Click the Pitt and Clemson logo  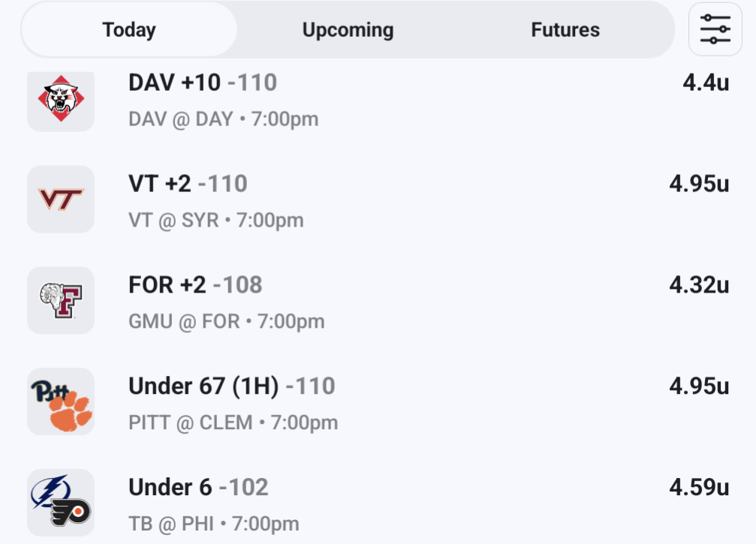coord(61,401)
